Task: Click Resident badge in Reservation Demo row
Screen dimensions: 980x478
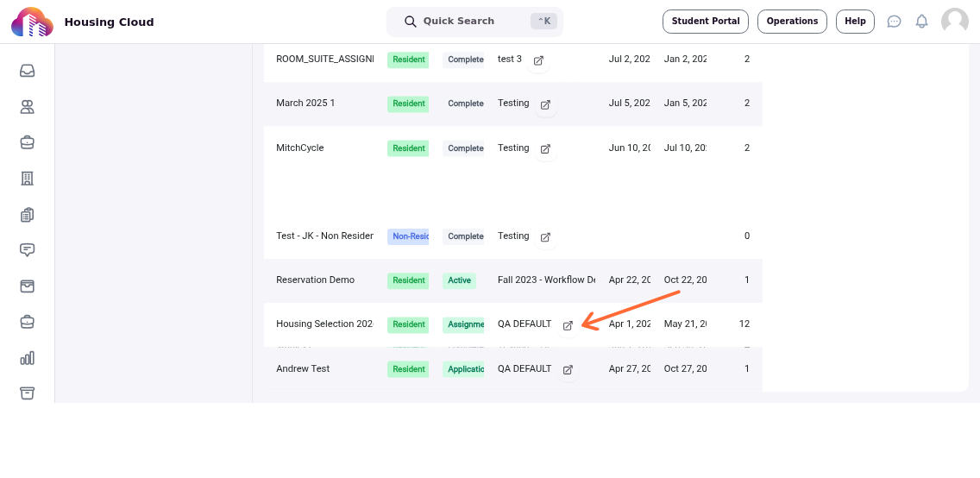Action: [408, 280]
